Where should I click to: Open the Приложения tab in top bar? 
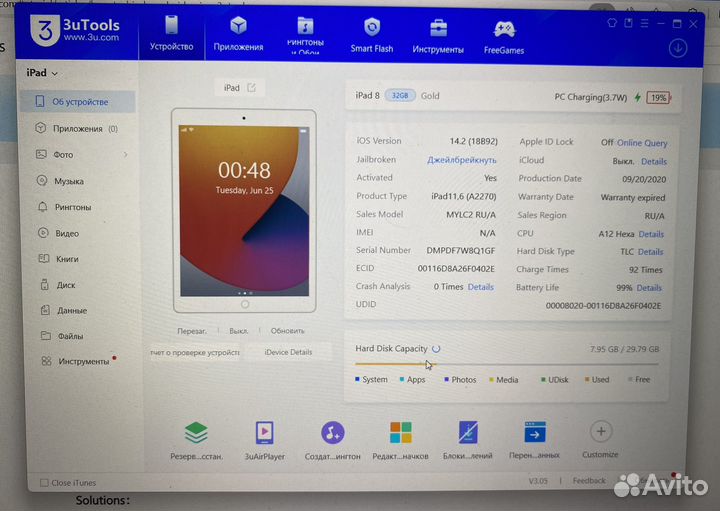click(238, 34)
